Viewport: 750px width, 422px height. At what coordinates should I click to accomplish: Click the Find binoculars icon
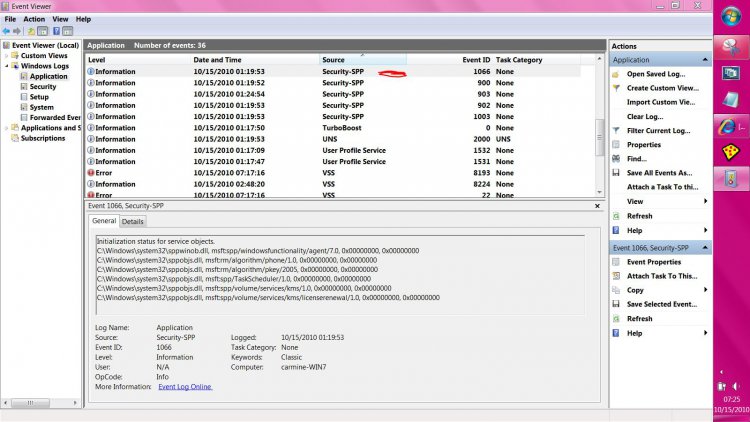point(616,159)
